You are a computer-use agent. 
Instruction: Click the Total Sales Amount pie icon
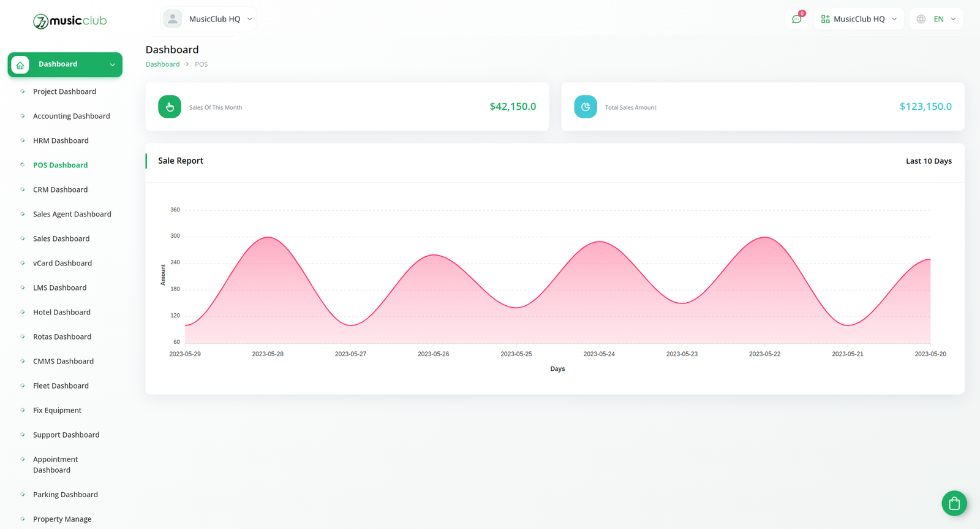coord(586,107)
